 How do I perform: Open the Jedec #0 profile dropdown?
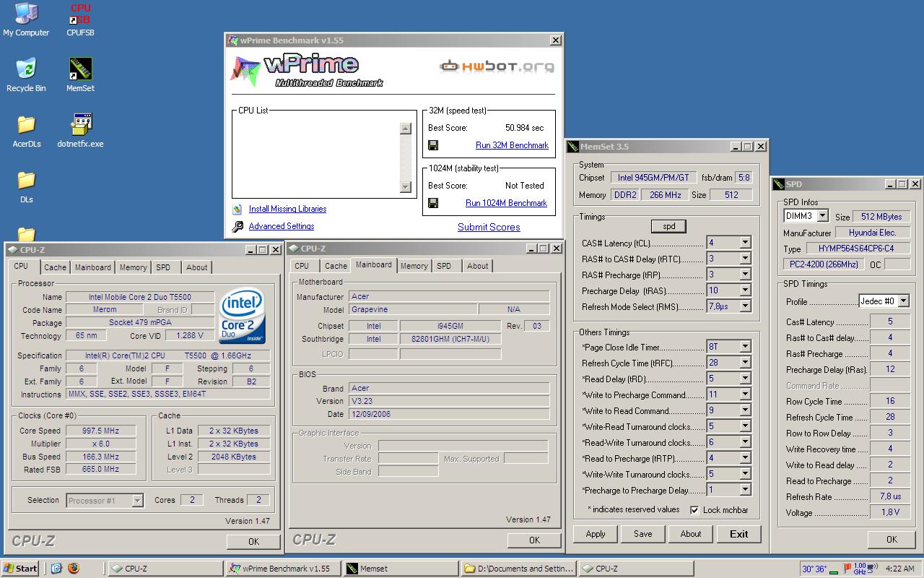point(903,301)
